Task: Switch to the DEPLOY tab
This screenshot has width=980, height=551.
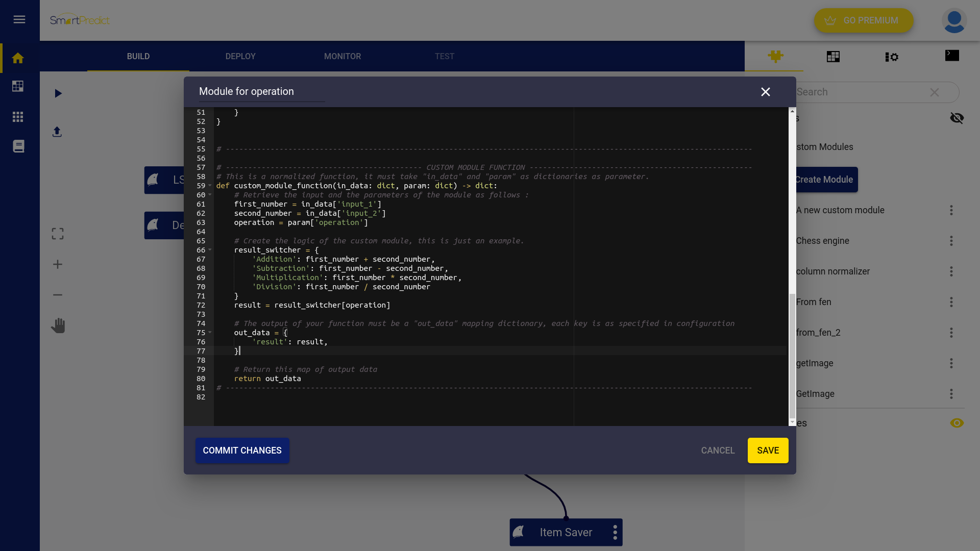Action: click(240, 56)
